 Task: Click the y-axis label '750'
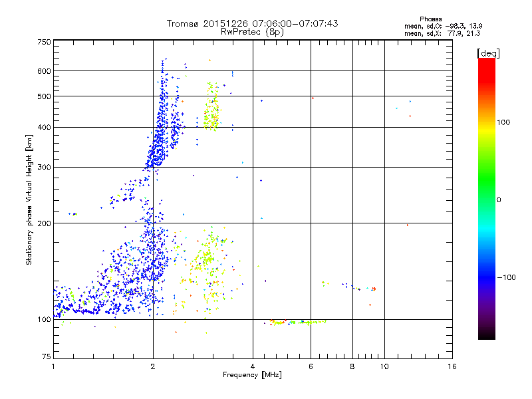[44, 42]
